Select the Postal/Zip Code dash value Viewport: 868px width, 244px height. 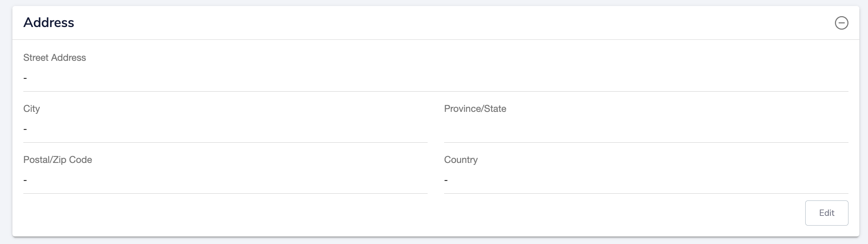point(25,180)
